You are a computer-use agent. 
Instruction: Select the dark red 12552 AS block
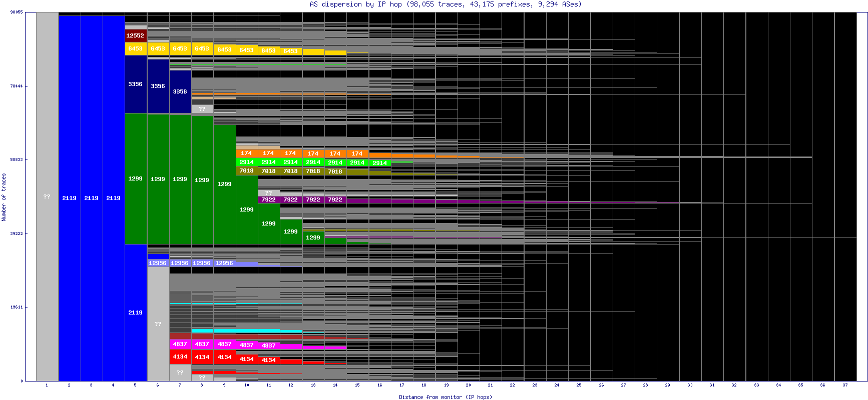tap(136, 35)
